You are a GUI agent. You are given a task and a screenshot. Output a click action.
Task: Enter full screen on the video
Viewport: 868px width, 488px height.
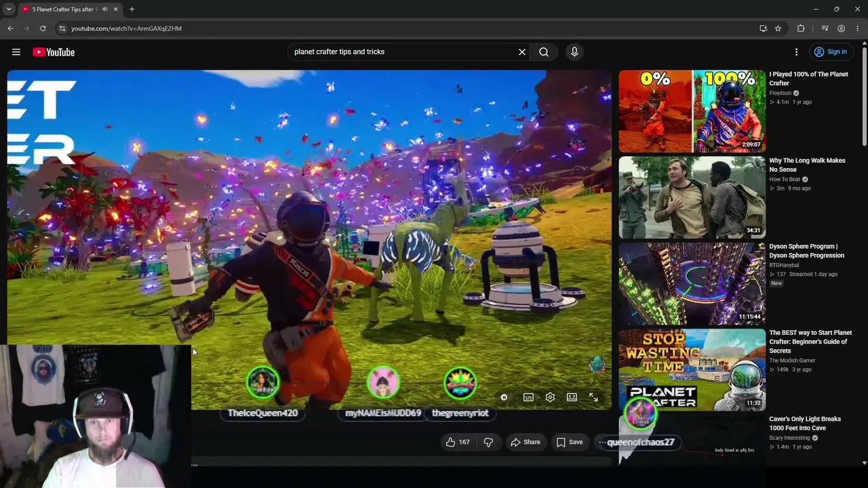593,397
